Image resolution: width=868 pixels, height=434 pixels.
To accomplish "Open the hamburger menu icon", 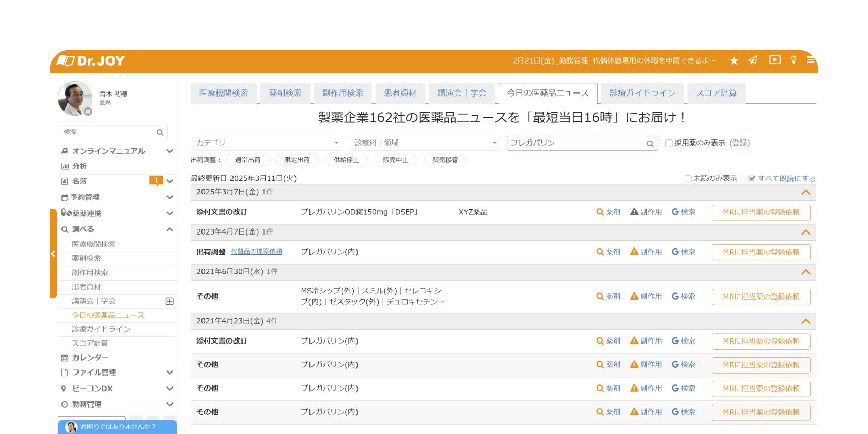I will point(811,60).
